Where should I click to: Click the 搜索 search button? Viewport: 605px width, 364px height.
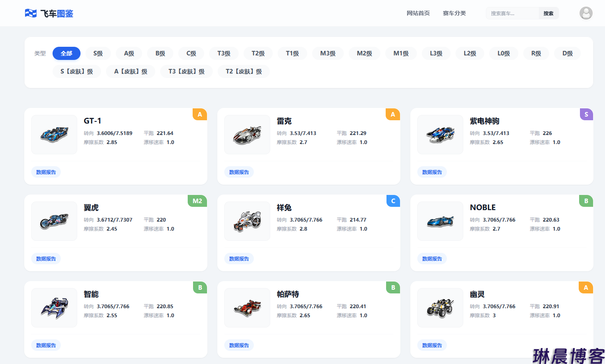coord(548,13)
